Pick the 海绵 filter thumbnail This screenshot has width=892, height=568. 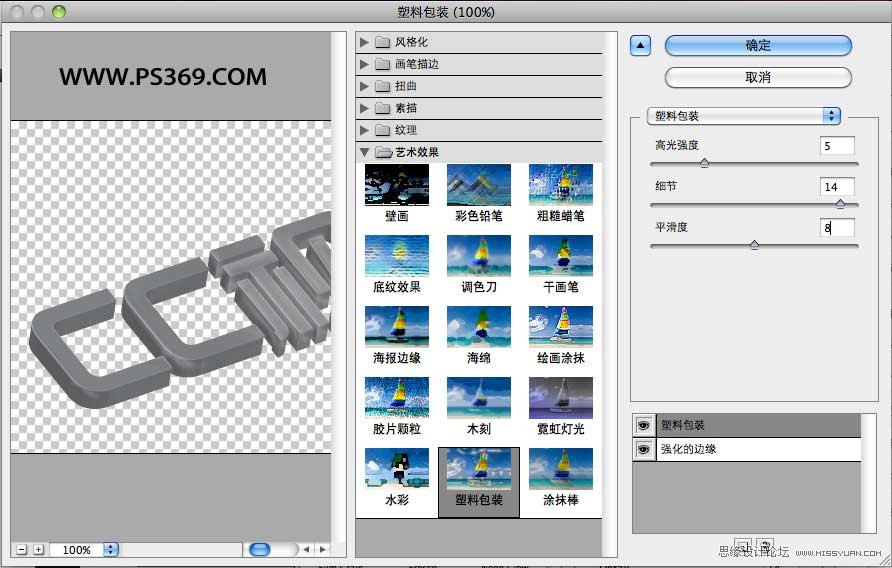pos(478,327)
